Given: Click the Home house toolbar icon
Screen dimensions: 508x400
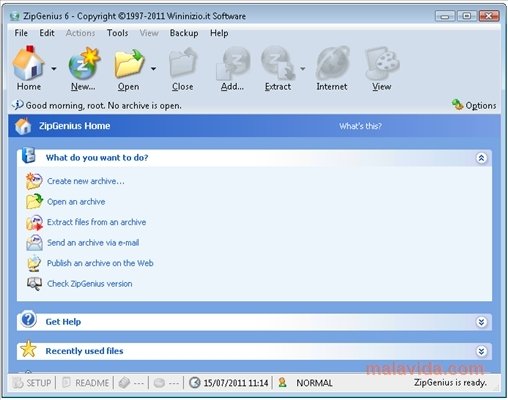Looking at the screenshot, I should click(28, 63).
